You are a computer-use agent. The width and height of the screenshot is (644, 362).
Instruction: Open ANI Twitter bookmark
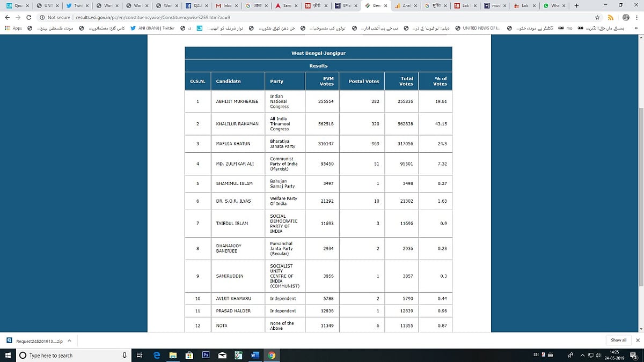tap(152, 28)
